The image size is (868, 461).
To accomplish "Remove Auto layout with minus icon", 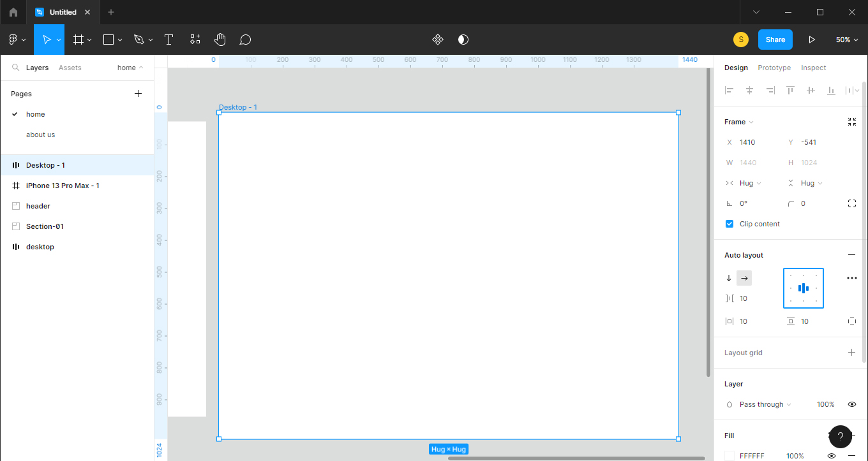I will coord(851,255).
